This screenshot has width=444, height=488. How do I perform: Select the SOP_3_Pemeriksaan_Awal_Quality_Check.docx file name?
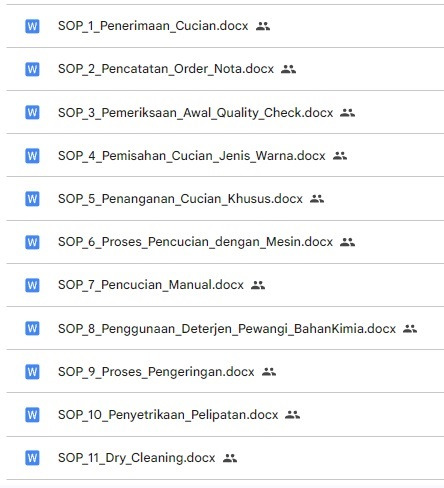pos(196,113)
